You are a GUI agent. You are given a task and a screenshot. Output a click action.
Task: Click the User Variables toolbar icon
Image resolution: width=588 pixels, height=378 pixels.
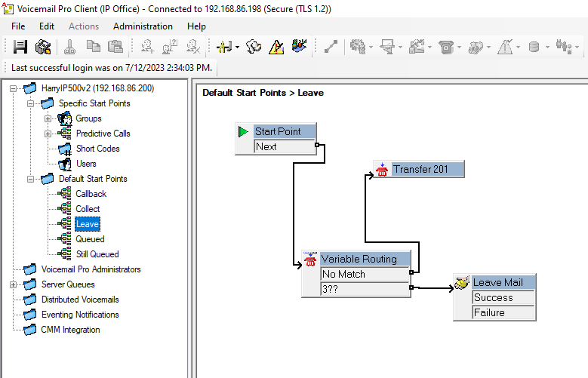(254, 47)
